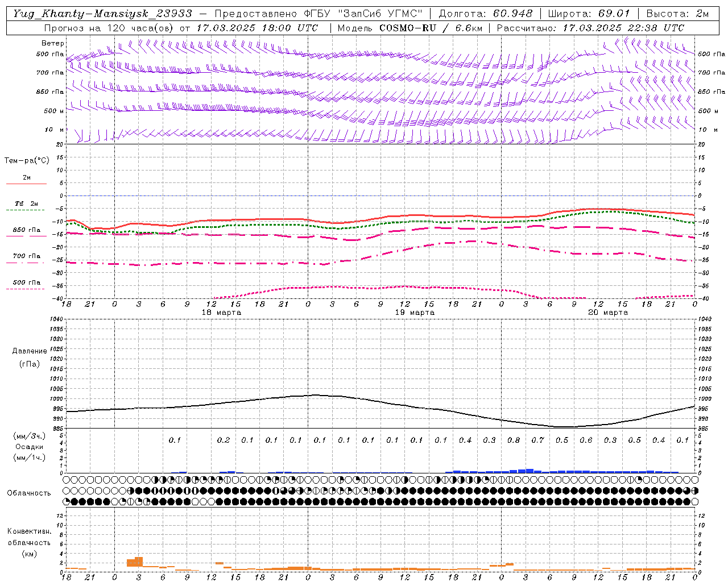Click the 0.2 precipitation value

[x=224, y=440]
